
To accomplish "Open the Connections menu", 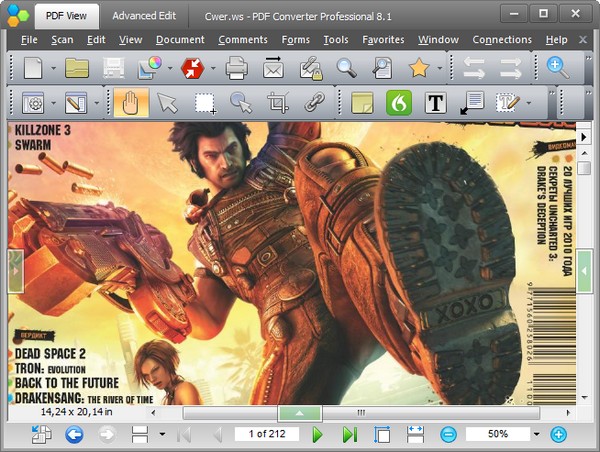I will tap(502, 40).
